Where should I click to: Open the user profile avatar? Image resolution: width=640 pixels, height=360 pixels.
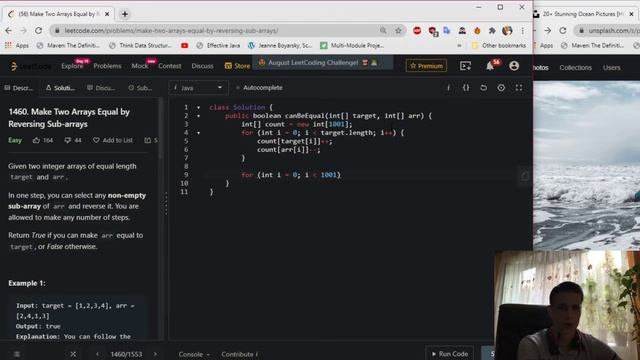click(514, 66)
